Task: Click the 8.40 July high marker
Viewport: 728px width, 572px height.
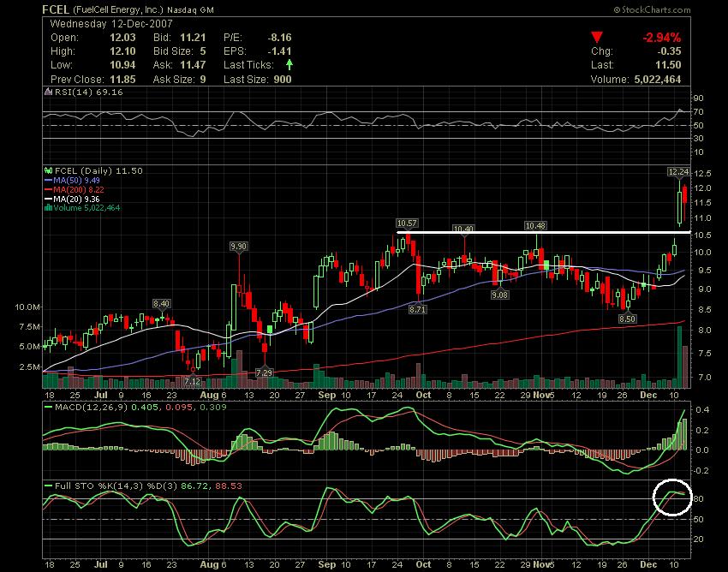Action: (161, 304)
